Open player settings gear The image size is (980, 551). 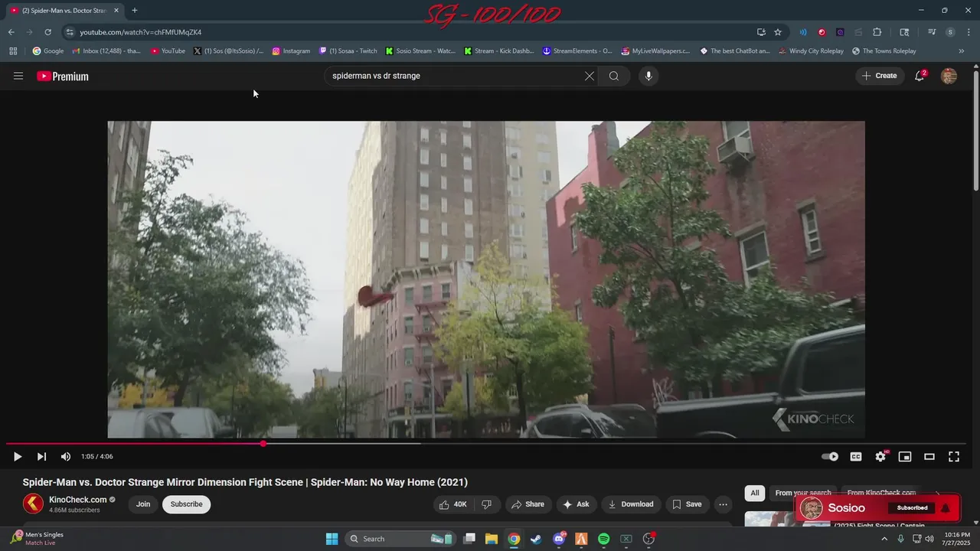click(x=880, y=457)
